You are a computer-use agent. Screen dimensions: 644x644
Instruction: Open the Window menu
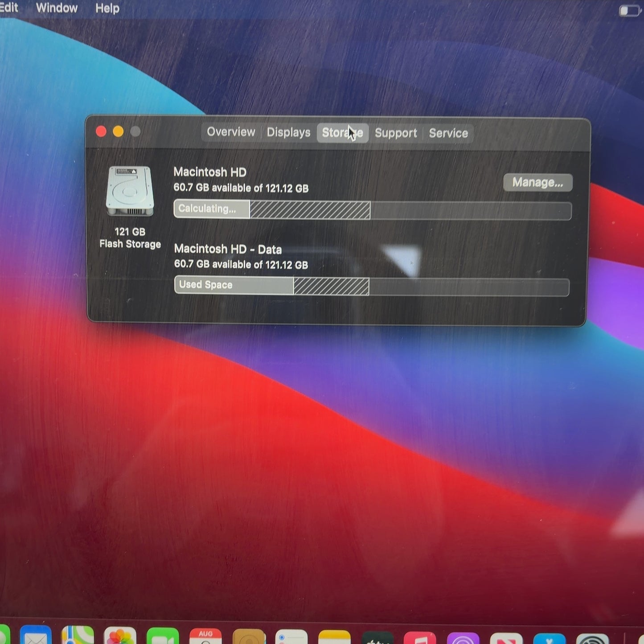pos(57,8)
